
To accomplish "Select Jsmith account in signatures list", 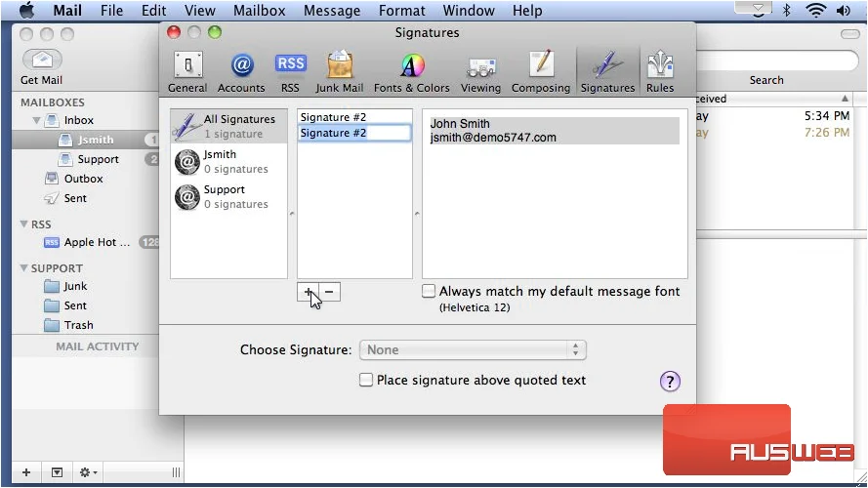I will pyautogui.click(x=228, y=162).
